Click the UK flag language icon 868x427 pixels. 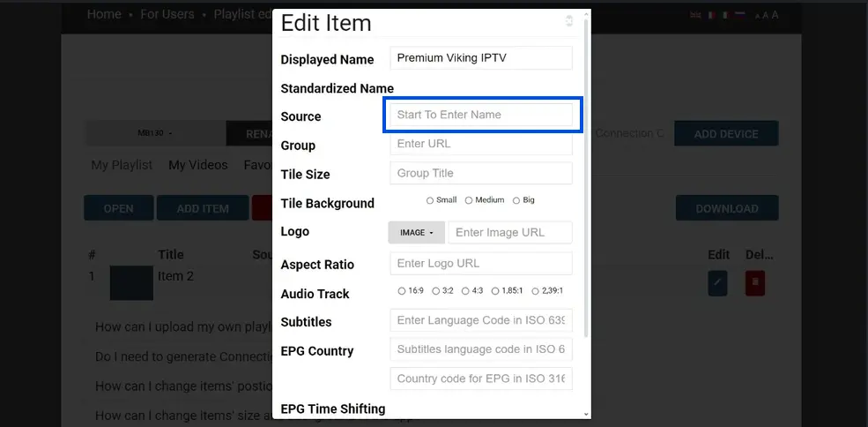(x=695, y=15)
